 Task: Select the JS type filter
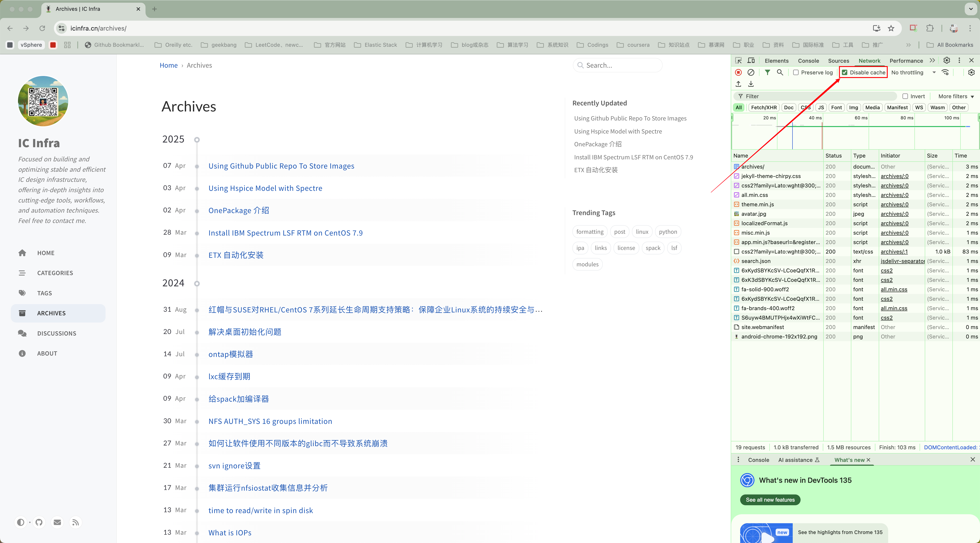click(821, 107)
